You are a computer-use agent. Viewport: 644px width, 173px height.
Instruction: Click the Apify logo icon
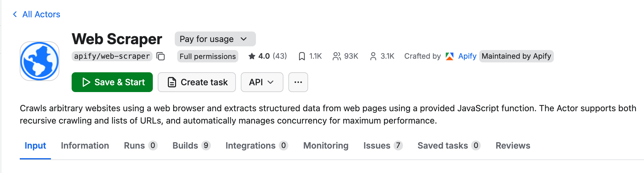coord(450,56)
